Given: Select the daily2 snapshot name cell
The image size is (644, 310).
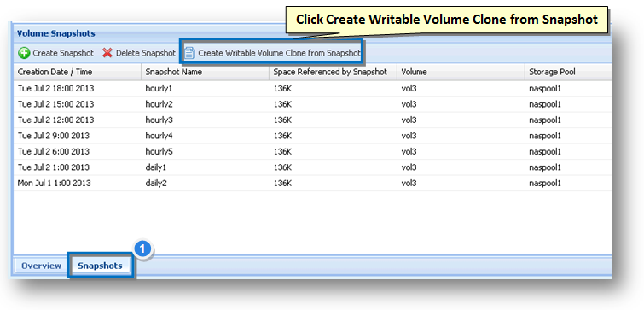Looking at the screenshot, I should coord(205,184).
